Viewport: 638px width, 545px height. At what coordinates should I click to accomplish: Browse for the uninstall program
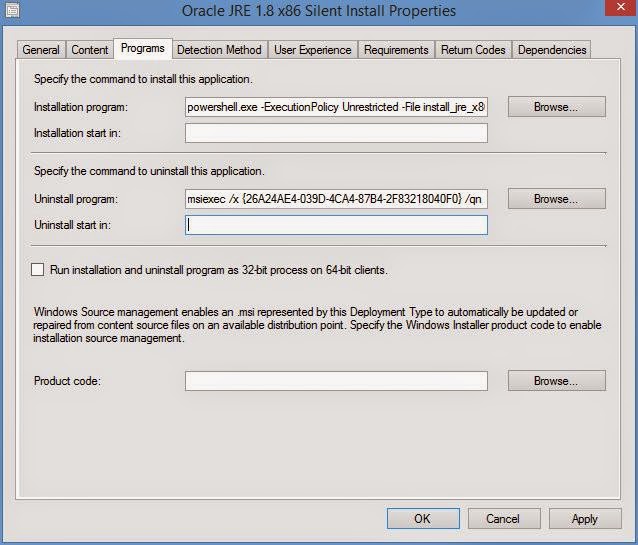pos(556,199)
